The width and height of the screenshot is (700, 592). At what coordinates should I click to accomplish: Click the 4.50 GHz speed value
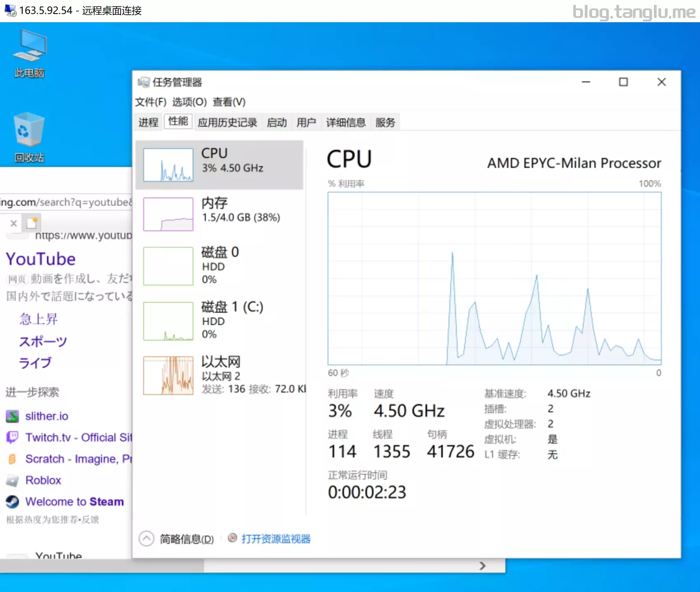[409, 411]
